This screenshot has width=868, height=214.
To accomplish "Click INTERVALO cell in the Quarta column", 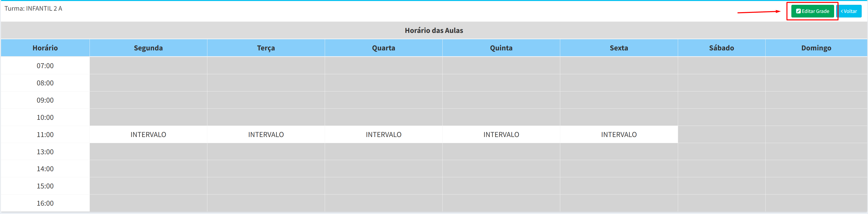I will tap(383, 135).
